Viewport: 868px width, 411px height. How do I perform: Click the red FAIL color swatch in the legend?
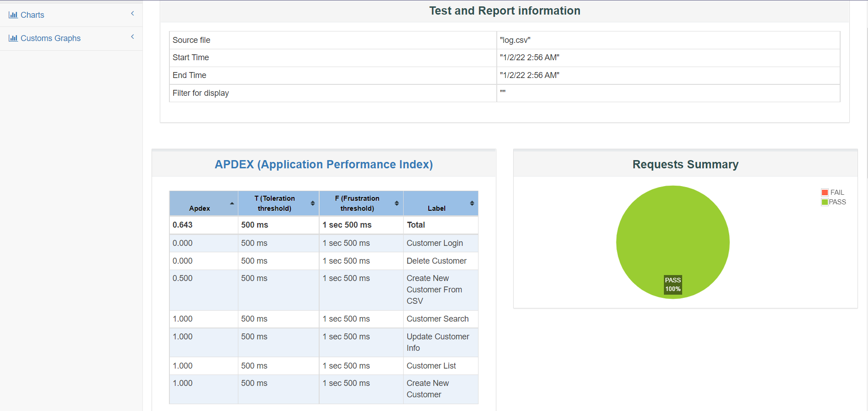(824, 192)
